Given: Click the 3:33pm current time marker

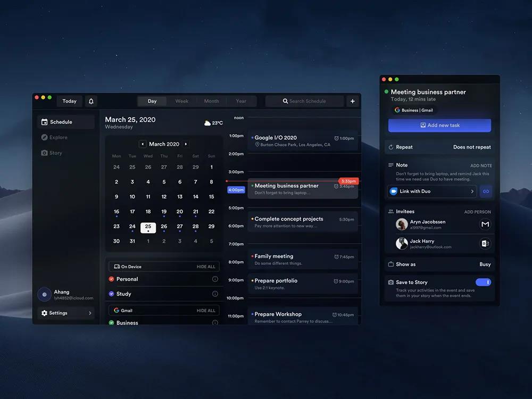Looking at the screenshot, I should pos(348,181).
